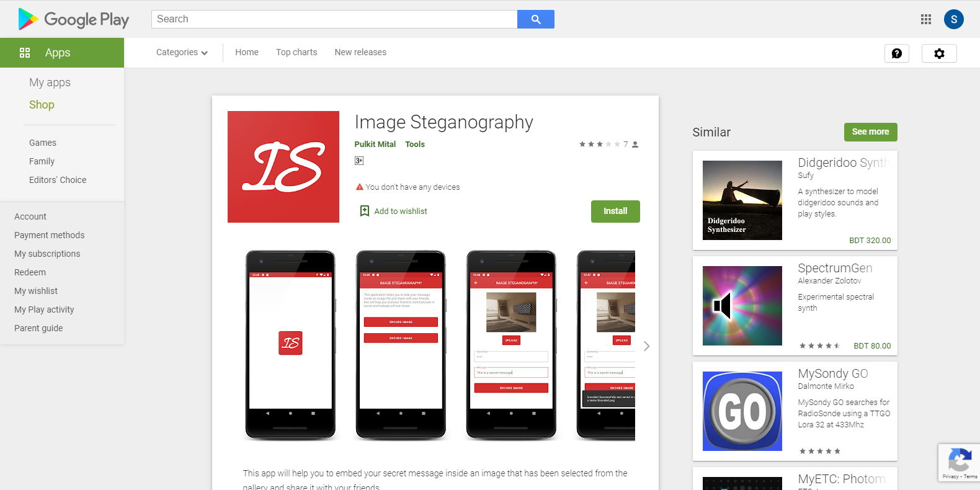Open the Top charts tab
The width and height of the screenshot is (980, 490).
coord(296,53)
